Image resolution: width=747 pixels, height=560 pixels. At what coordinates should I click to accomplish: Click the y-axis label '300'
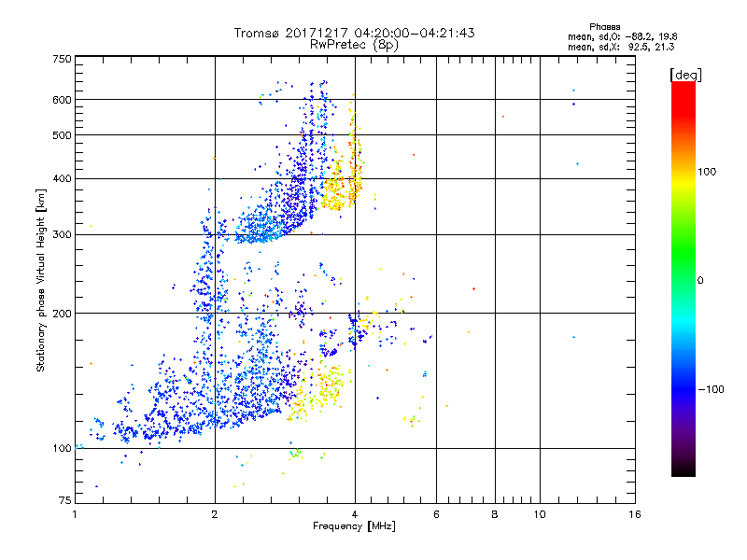click(63, 235)
